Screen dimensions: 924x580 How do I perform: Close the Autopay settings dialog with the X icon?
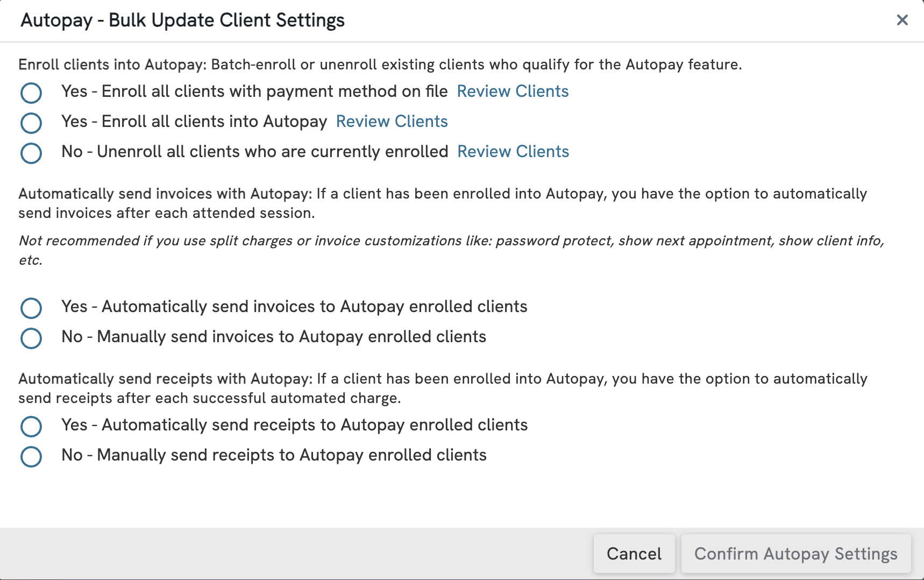point(902,20)
